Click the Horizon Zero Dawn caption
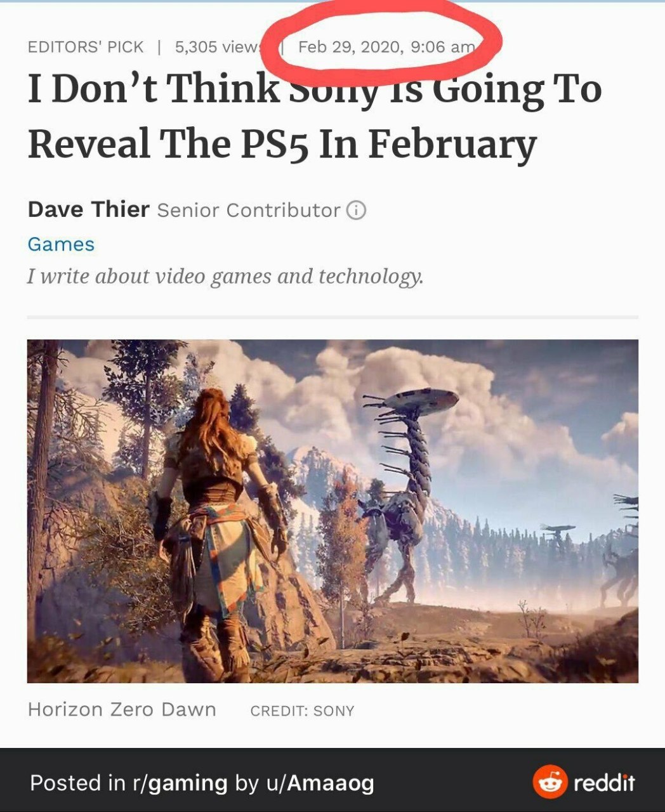Screen dimensions: 665x812 point(122,709)
